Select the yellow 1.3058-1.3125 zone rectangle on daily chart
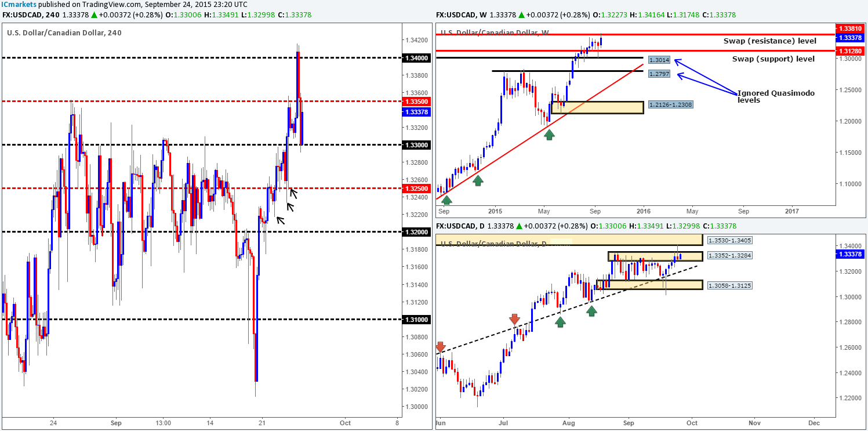 649,285
